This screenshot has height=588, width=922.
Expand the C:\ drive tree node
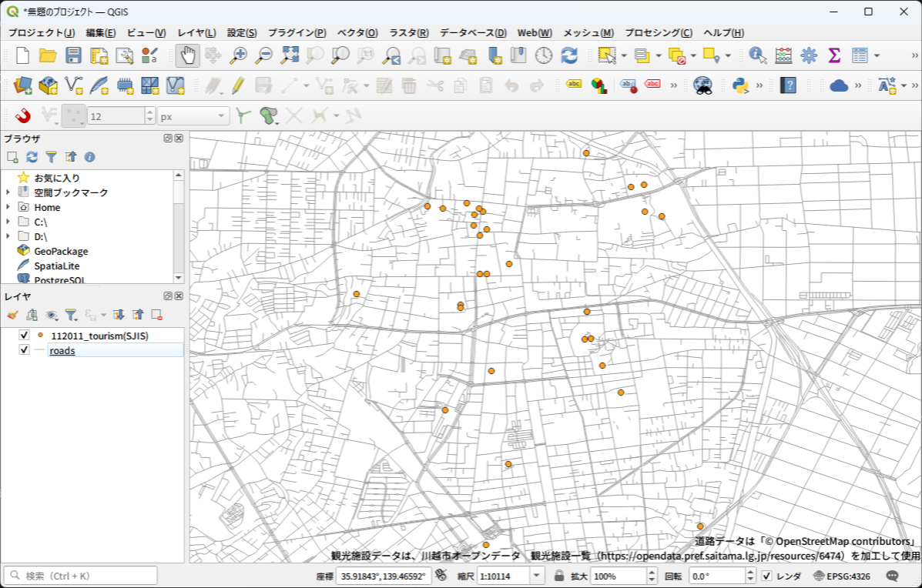point(8,222)
